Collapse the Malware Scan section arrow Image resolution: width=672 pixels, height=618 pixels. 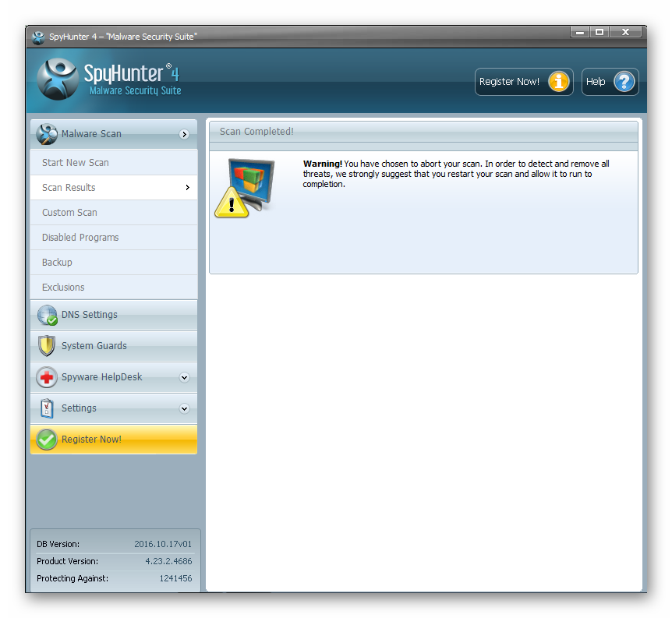coord(184,135)
